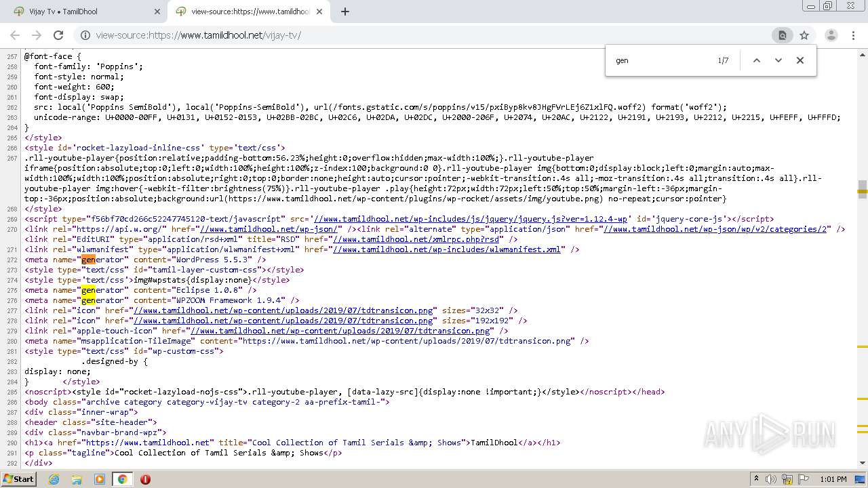
Task: Select the view-source tamildhool tab
Action: (249, 12)
